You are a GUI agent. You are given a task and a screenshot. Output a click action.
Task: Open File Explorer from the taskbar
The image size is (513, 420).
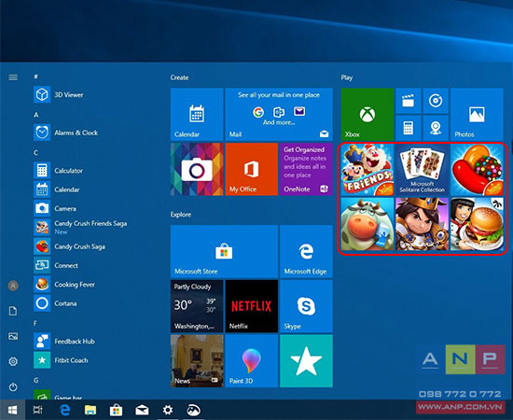90,410
